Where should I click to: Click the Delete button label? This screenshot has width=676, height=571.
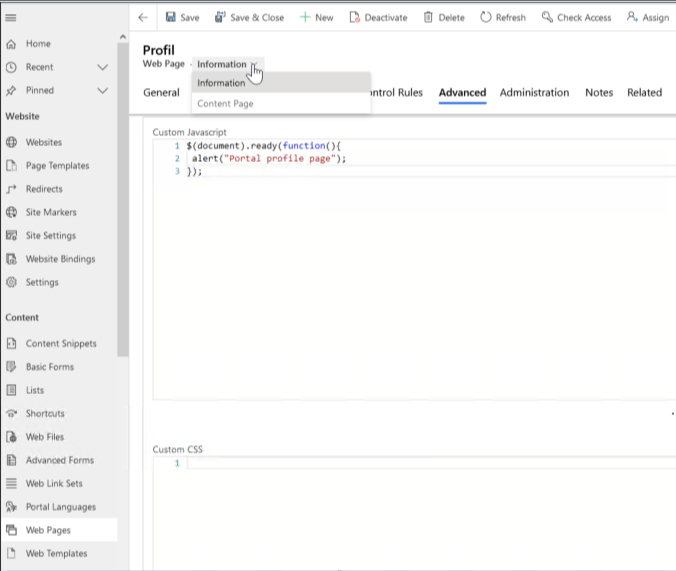click(x=451, y=18)
